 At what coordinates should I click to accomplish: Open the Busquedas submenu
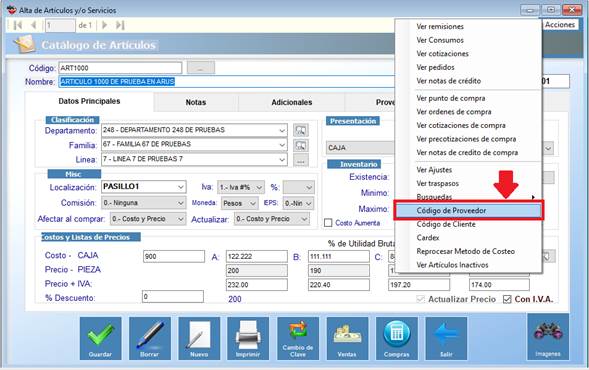tap(468, 197)
